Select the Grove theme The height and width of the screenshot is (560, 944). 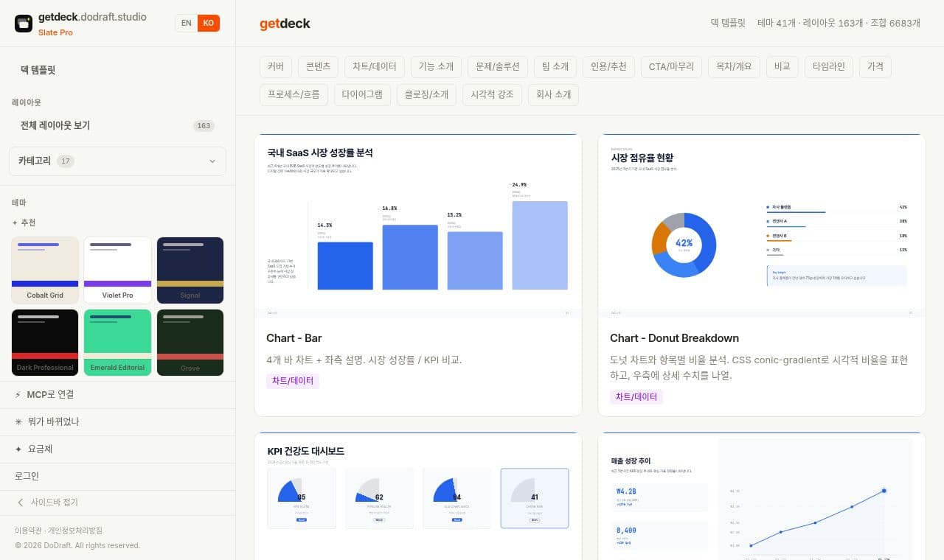(190, 343)
